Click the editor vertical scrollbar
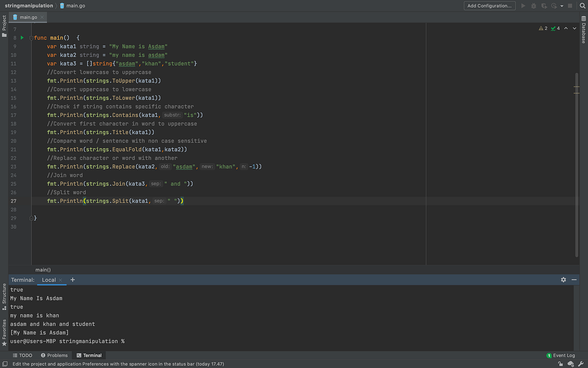The height and width of the screenshot is (368, 588). pyautogui.click(x=577, y=165)
